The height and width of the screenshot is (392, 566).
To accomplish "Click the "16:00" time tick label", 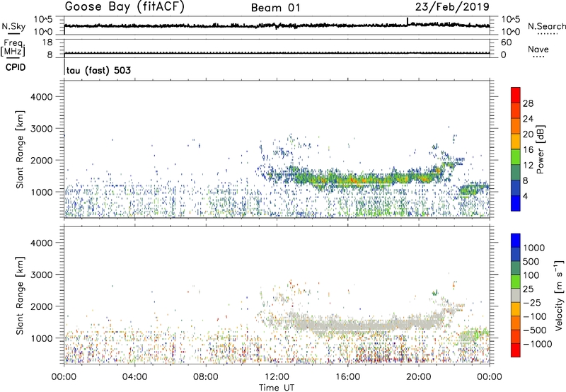I will (x=347, y=377).
